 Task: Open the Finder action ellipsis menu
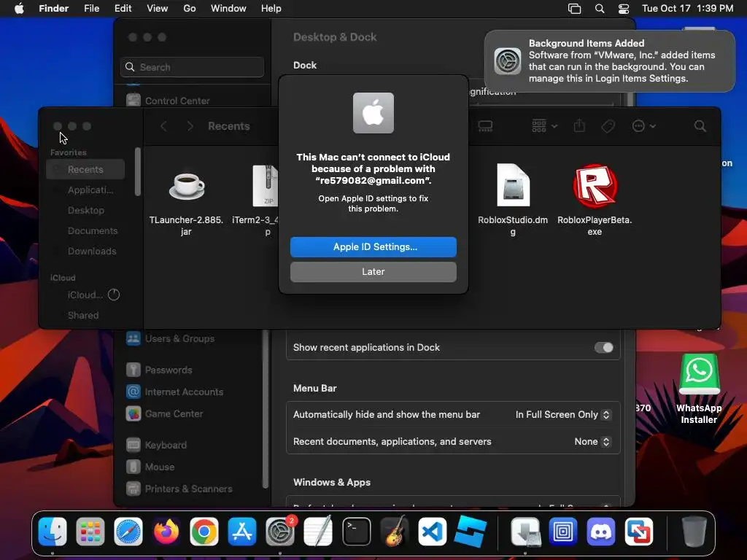[643, 126]
